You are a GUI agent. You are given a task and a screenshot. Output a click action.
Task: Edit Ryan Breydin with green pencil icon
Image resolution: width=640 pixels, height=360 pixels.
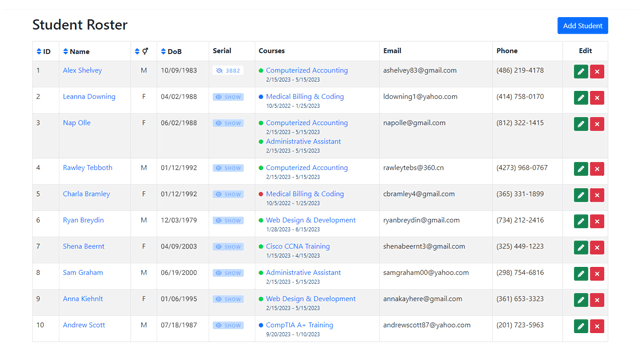580,221
